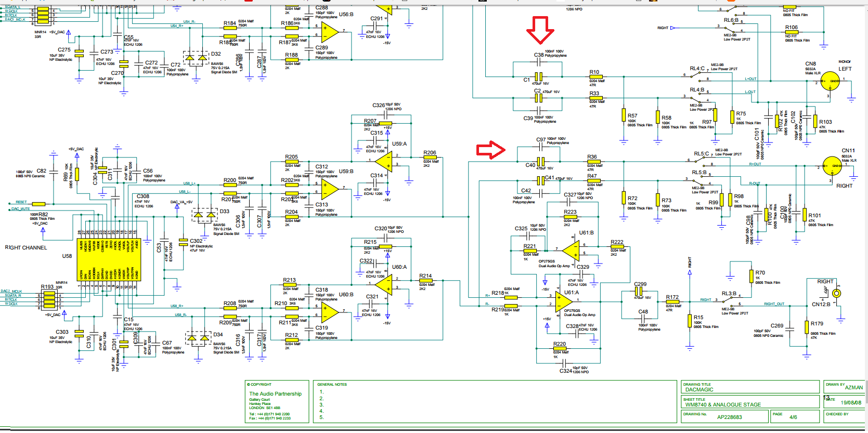The width and height of the screenshot is (868, 433).
Task: Click the 'GENERAL NOTES' heading
Action: pyautogui.click(x=332, y=385)
